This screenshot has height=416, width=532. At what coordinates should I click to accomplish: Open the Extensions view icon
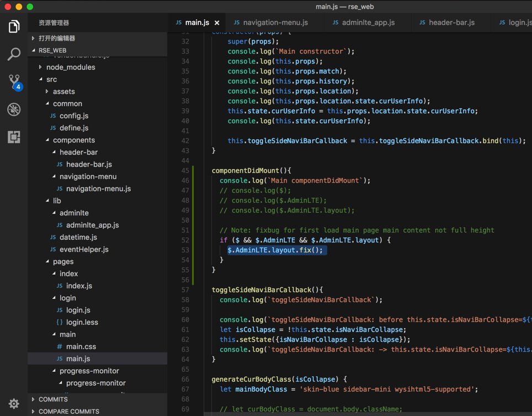click(14, 136)
